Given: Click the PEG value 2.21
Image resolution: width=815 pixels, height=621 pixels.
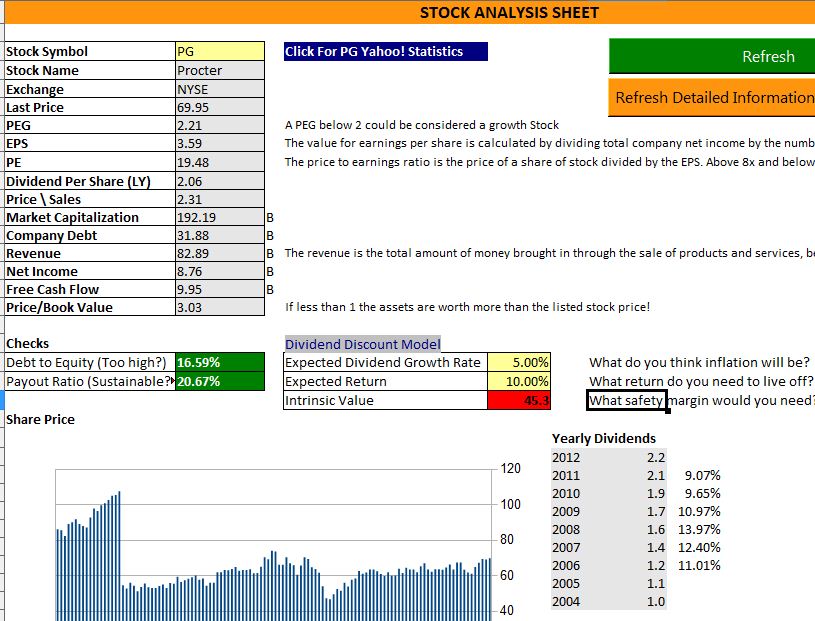Looking at the screenshot, I should (220, 125).
